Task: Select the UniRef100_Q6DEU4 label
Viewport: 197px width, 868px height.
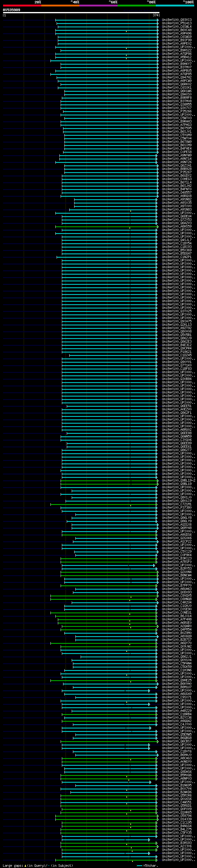Action: pos(177,216)
